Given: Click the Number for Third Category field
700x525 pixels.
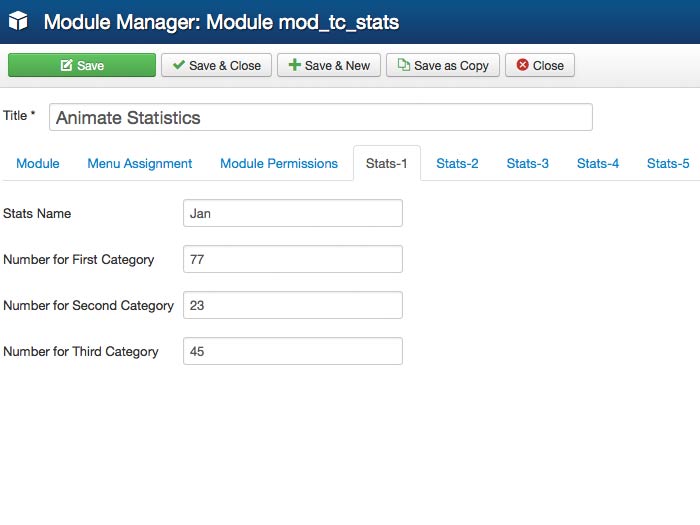Looking at the screenshot, I should tap(293, 351).
